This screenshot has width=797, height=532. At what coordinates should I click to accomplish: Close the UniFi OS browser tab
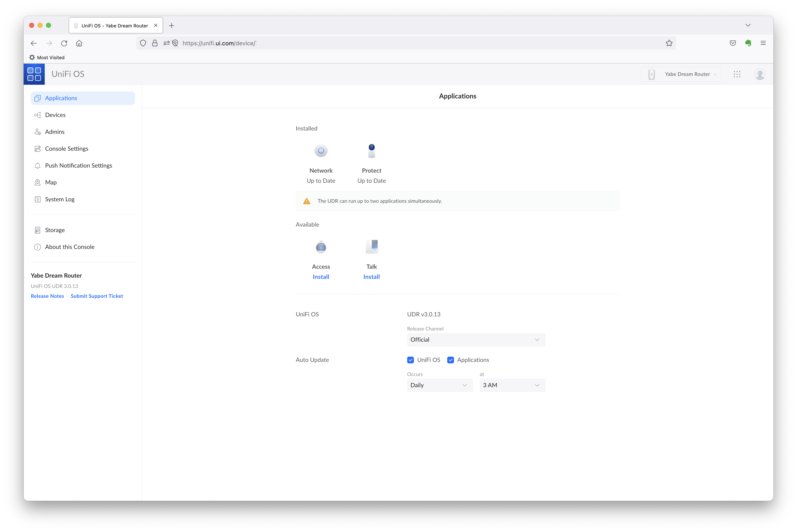pyautogui.click(x=155, y=26)
